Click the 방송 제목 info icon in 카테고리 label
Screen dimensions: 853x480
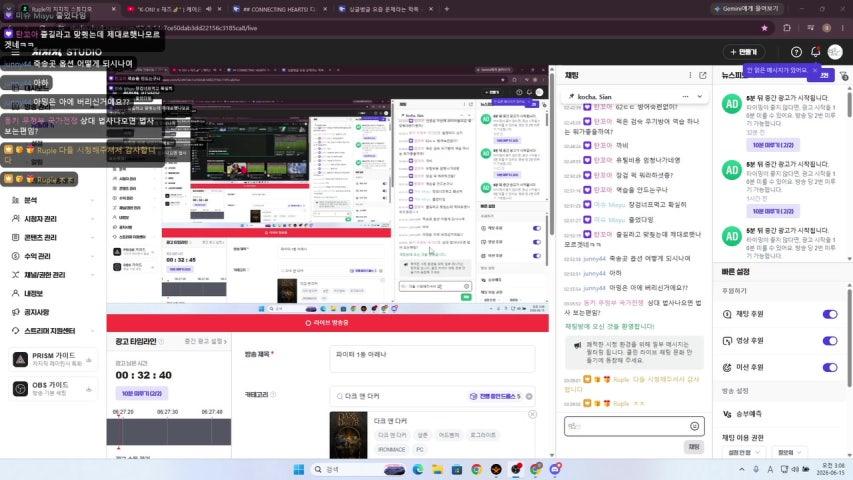tap(273, 395)
